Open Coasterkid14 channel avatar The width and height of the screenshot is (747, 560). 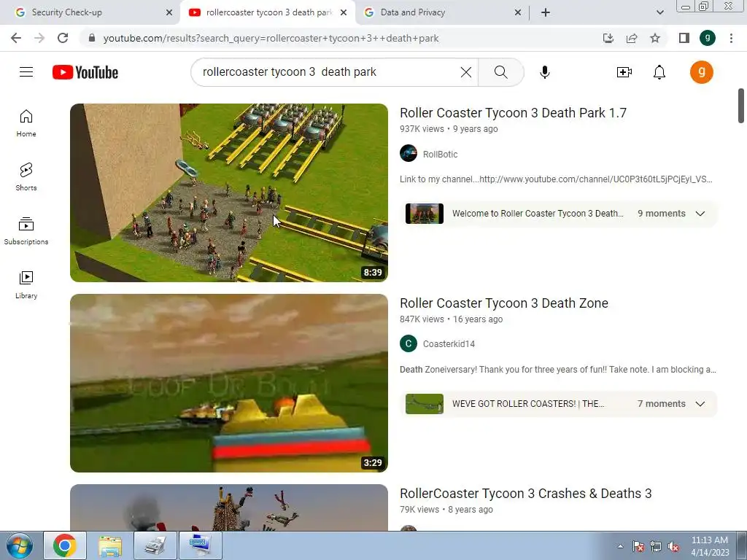(x=409, y=343)
